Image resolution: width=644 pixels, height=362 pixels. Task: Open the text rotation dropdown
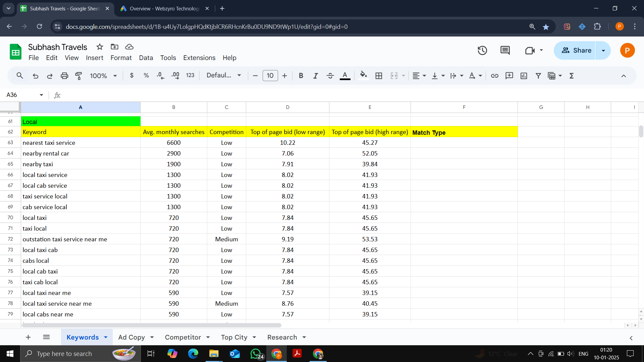[x=475, y=76]
